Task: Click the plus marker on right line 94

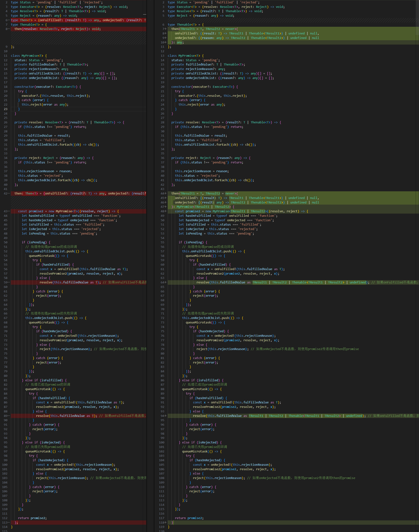Action: pyautogui.click(x=166, y=416)
